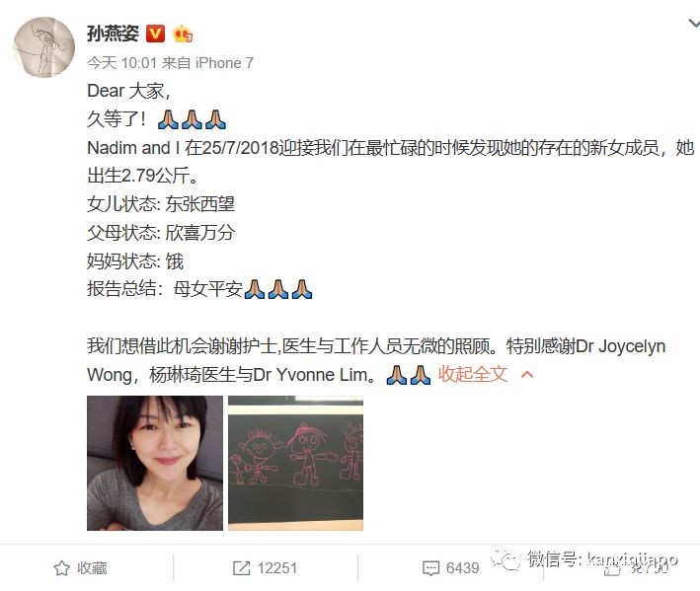Open the 6439 comments count
The width and height of the screenshot is (700, 591).
(x=462, y=567)
